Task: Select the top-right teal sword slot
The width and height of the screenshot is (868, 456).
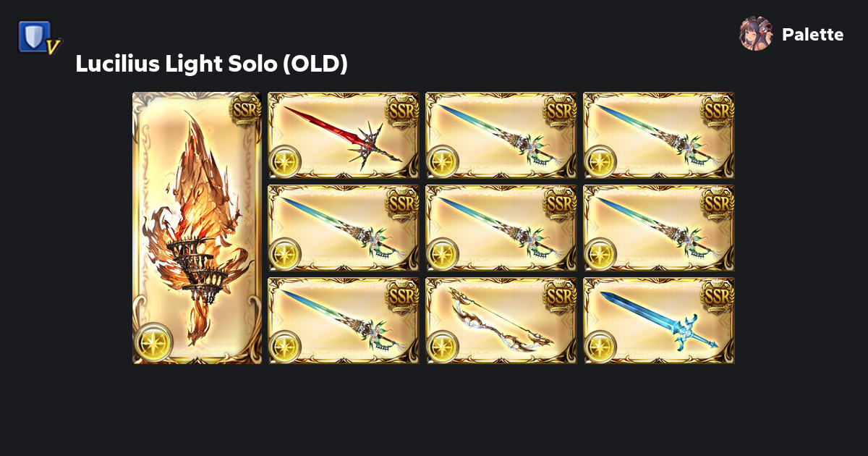Action: coord(659,135)
